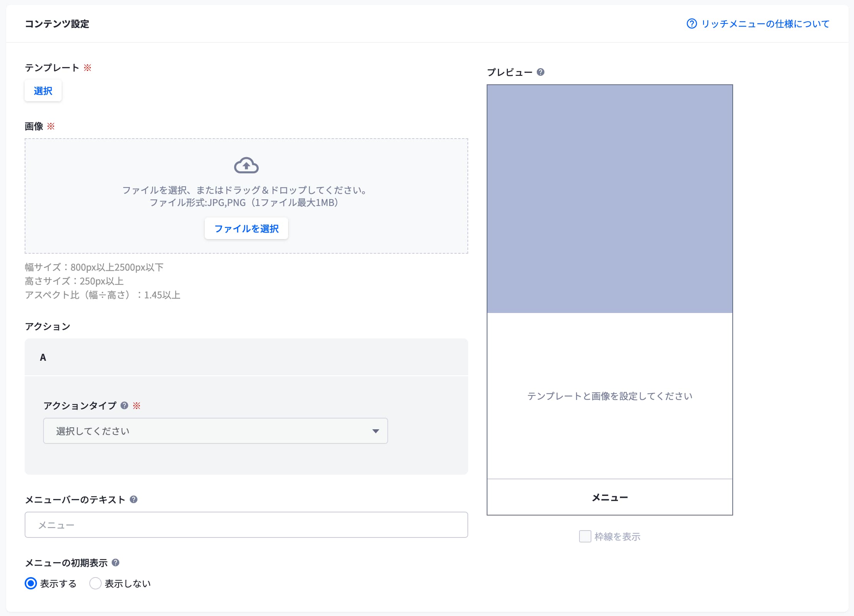Click the dropdown arrow of 選択してください

[375, 431]
